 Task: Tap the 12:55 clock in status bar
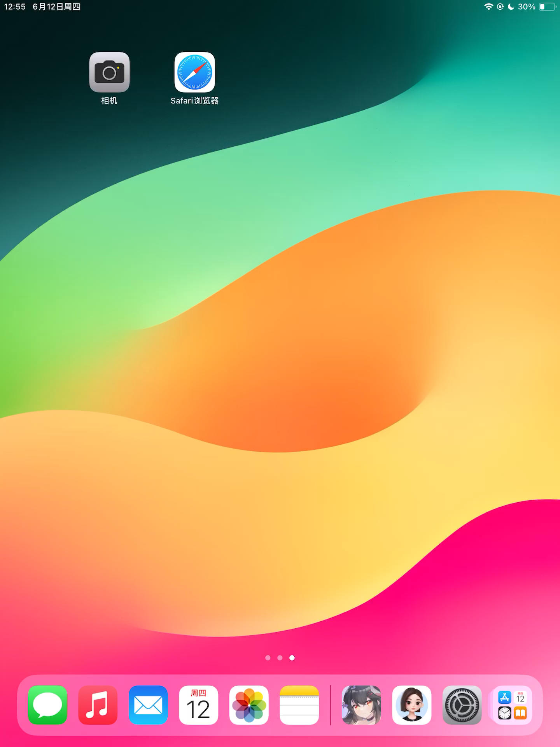[15, 7]
